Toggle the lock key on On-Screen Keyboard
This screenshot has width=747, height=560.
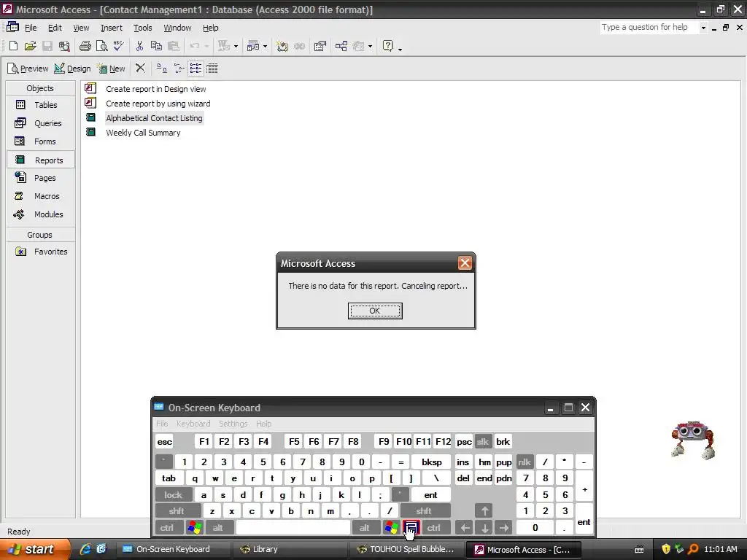point(174,495)
